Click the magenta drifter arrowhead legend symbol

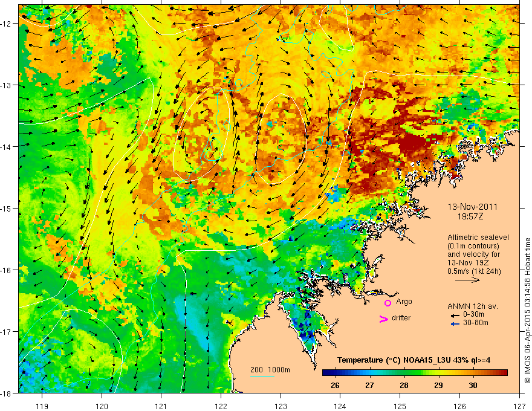(383, 319)
